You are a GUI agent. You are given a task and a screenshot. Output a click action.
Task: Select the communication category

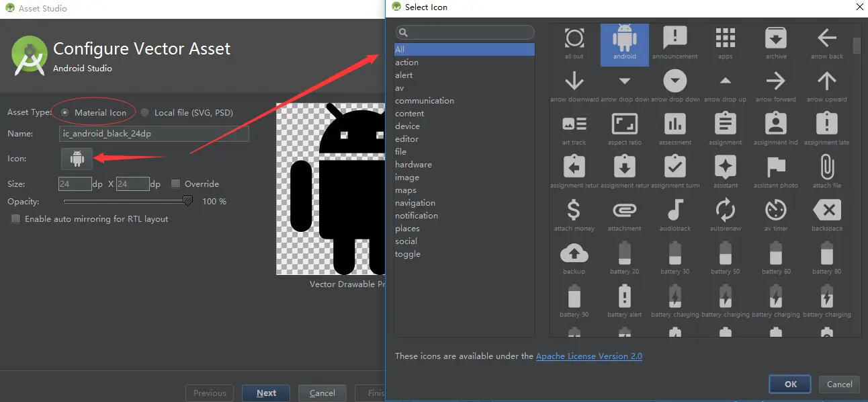click(464, 101)
